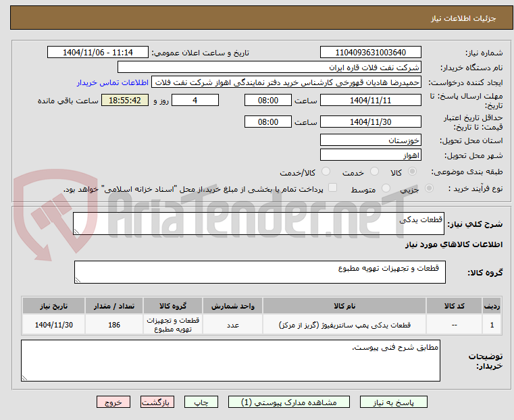The width and height of the screenshot is (514, 420).
Task: Click resize handle of توضیحات خریدار box
Action: click(x=24, y=377)
